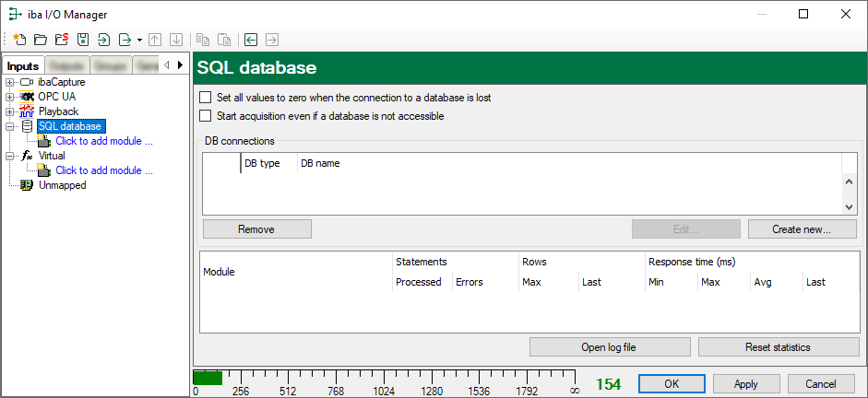Click the Edit... button
868x398 pixels.
coord(686,228)
